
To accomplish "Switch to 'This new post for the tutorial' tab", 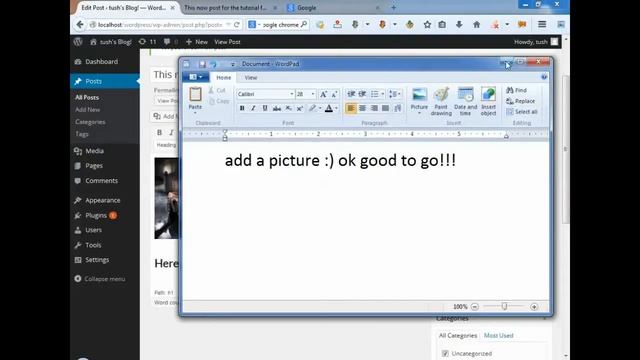I will click(x=230, y=8).
